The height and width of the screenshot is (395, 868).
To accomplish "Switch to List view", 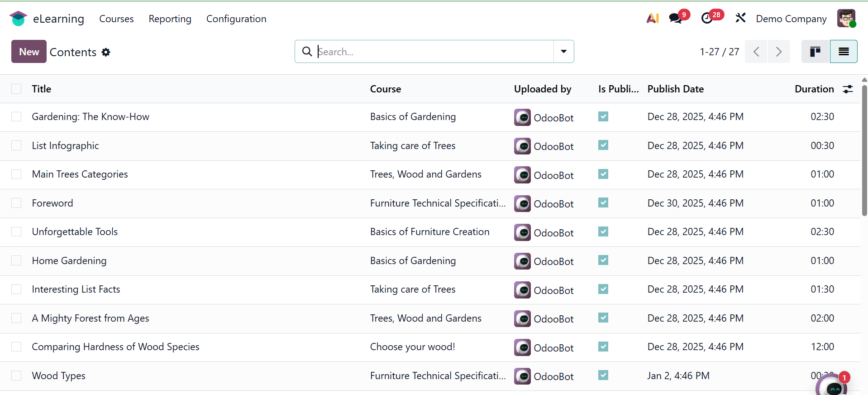I will click(844, 52).
